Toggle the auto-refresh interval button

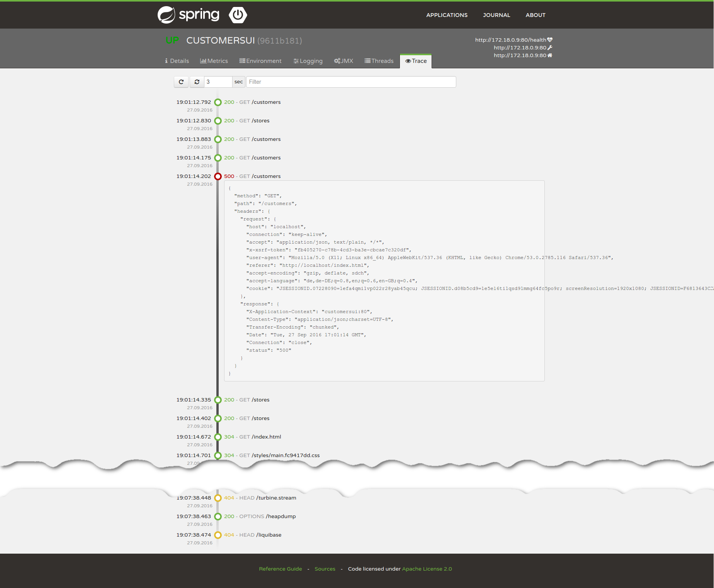point(197,82)
